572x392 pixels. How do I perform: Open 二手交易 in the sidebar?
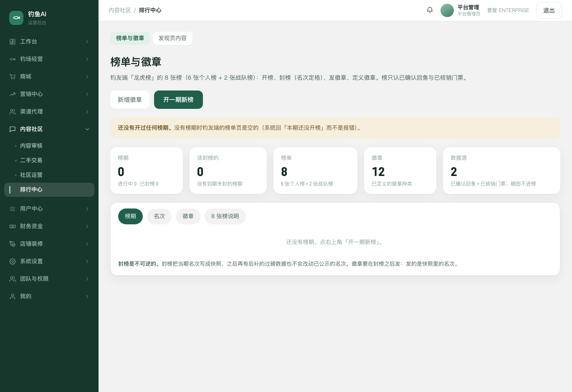pyautogui.click(x=49, y=161)
